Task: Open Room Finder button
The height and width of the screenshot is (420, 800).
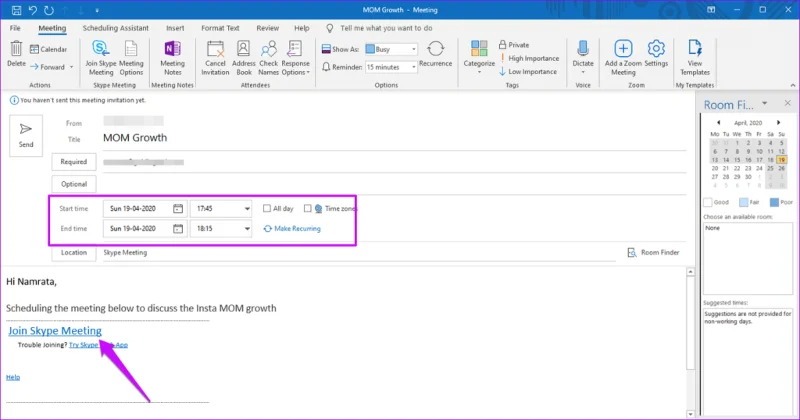Action: 653,252
